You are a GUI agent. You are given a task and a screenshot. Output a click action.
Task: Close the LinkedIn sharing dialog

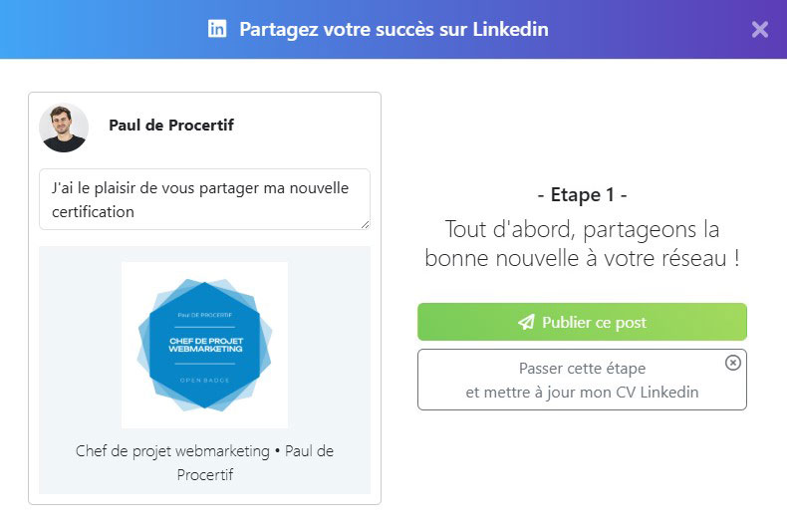760,29
